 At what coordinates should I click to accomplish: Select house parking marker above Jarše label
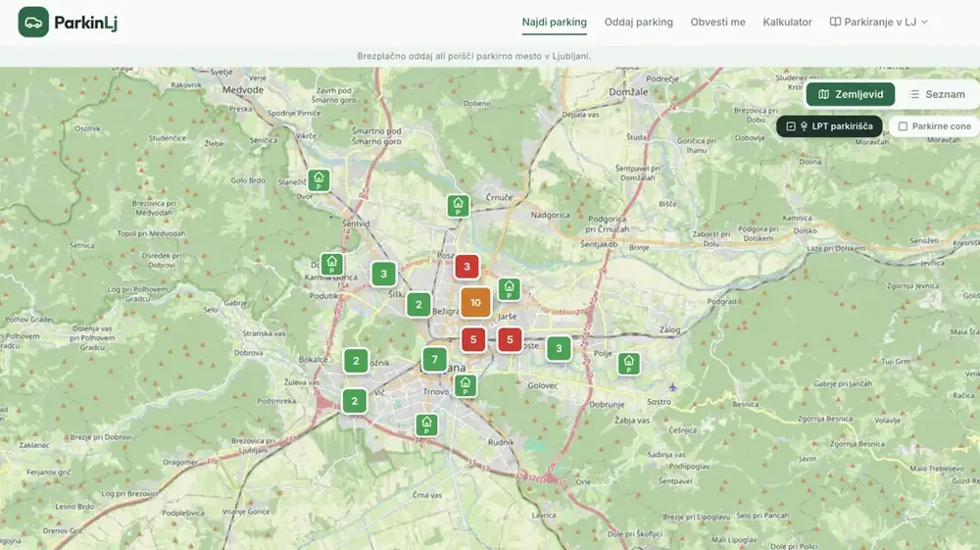click(510, 289)
